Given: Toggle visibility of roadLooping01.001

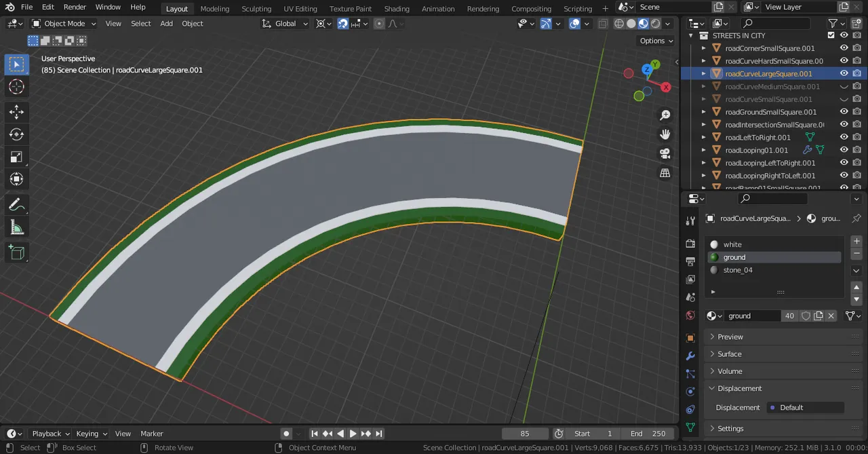Looking at the screenshot, I should tap(844, 150).
